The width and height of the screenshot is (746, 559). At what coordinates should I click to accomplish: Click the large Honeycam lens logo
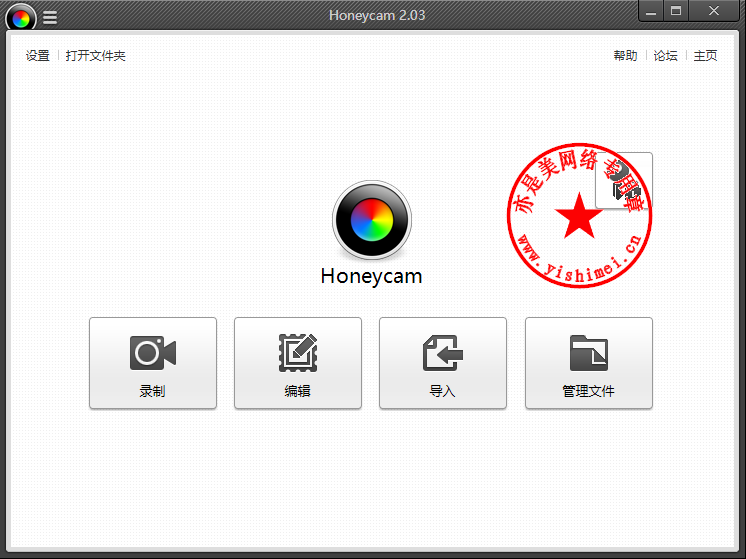pos(372,220)
